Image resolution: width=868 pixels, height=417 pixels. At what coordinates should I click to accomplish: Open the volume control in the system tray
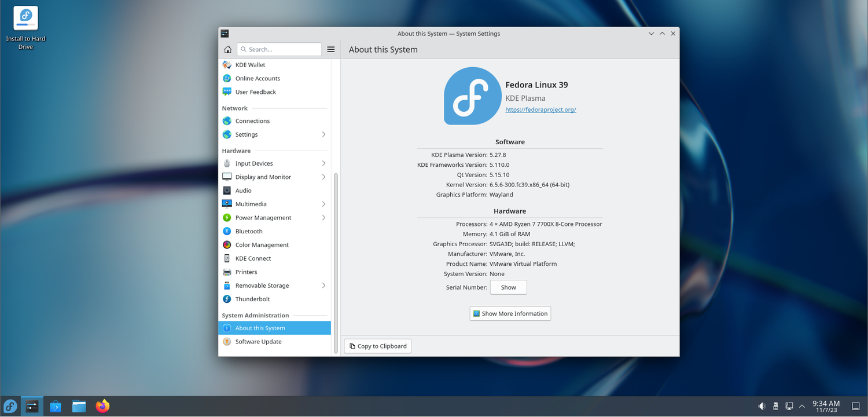coord(762,406)
